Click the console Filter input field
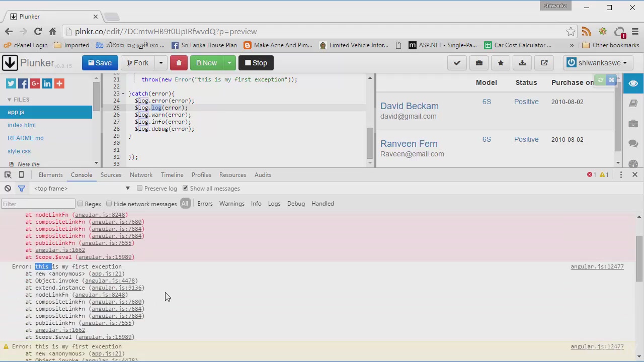Viewport: 644px width, 362px height. pos(38,204)
